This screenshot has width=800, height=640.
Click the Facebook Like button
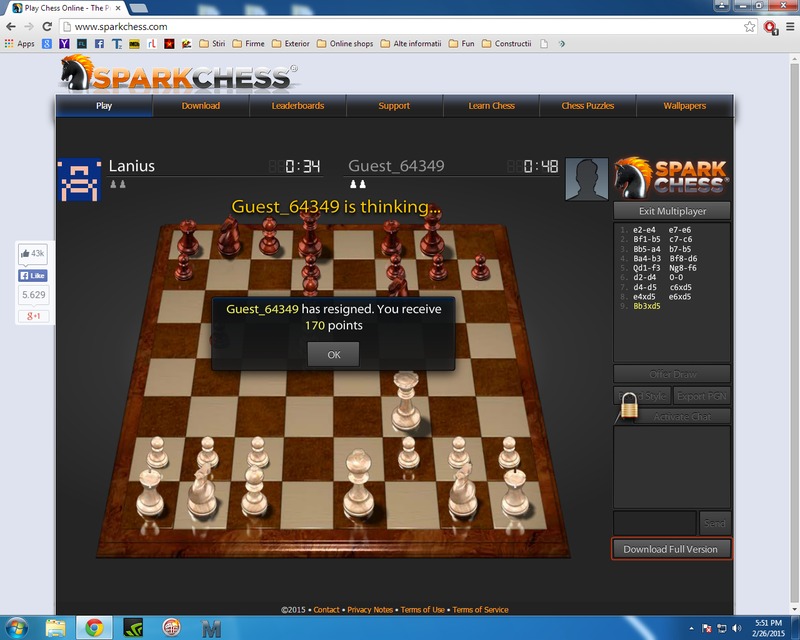[33, 276]
